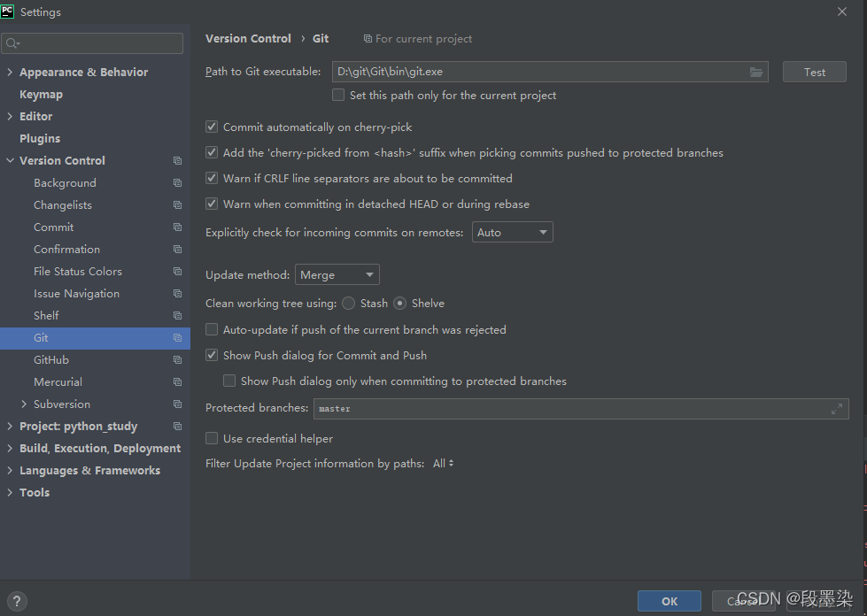The image size is (867, 616).
Task: Click the PyCharm logo in title bar
Action: click(7, 12)
